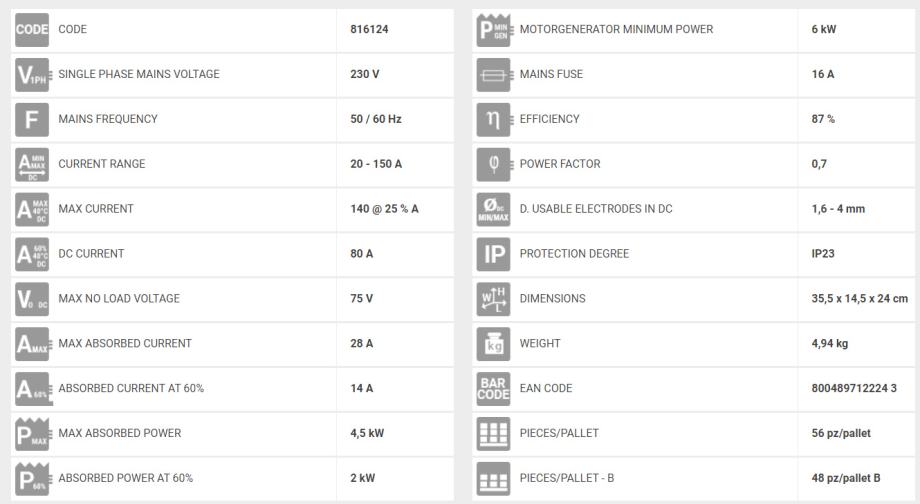This screenshot has height=504, width=920.
Task: Select the code value 816124
Action: click(x=369, y=29)
